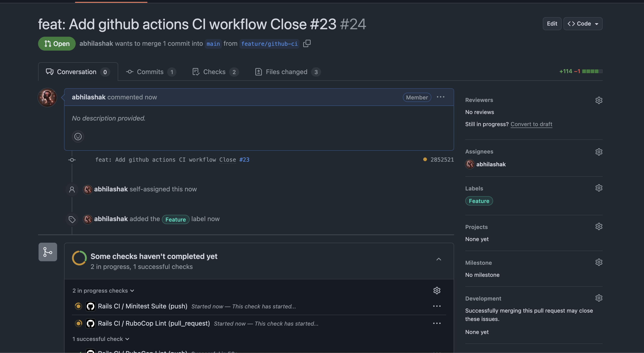Click the Convert to draft link
This screenshot has width=644, height=353.
(x=531, y=124)
